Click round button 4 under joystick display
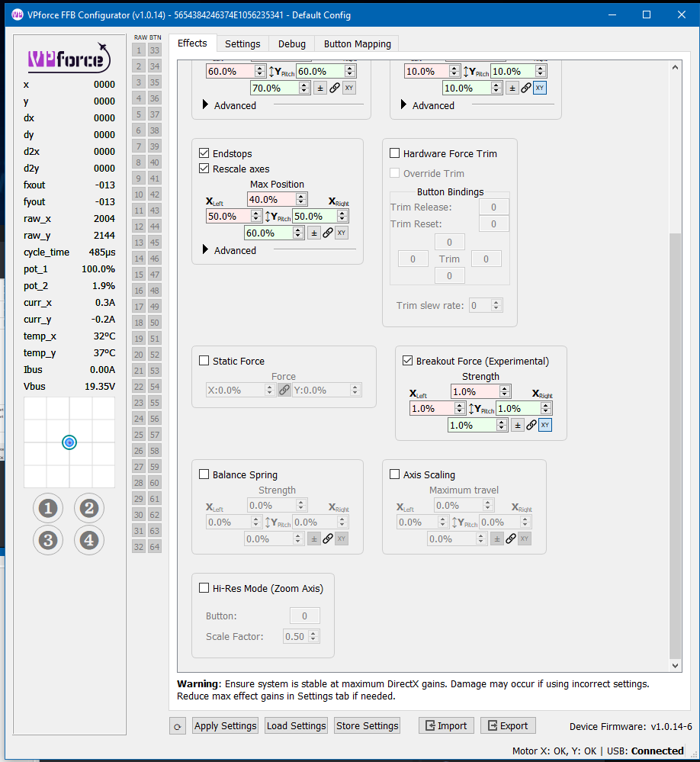 tap(89, 540)
